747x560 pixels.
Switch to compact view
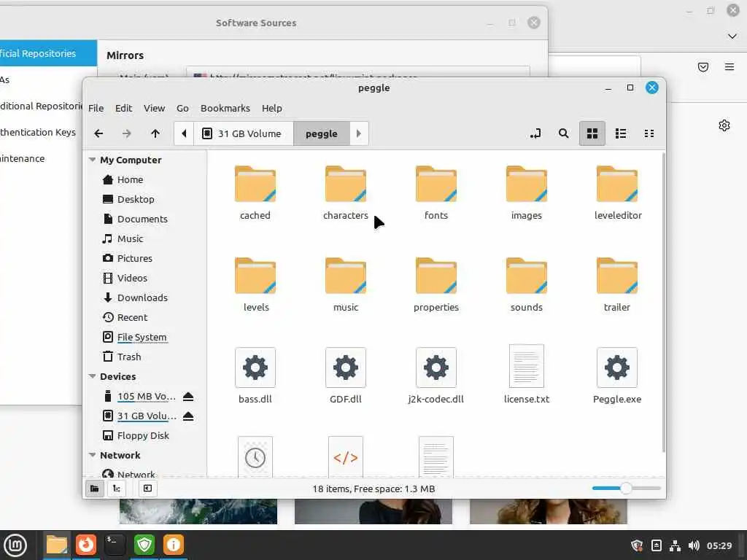649,134
